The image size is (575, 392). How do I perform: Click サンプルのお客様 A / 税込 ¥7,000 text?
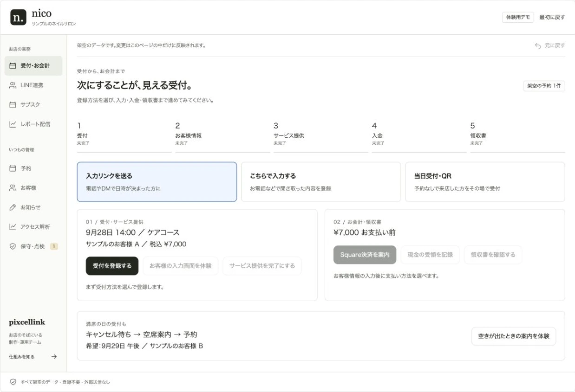point(136,244)
